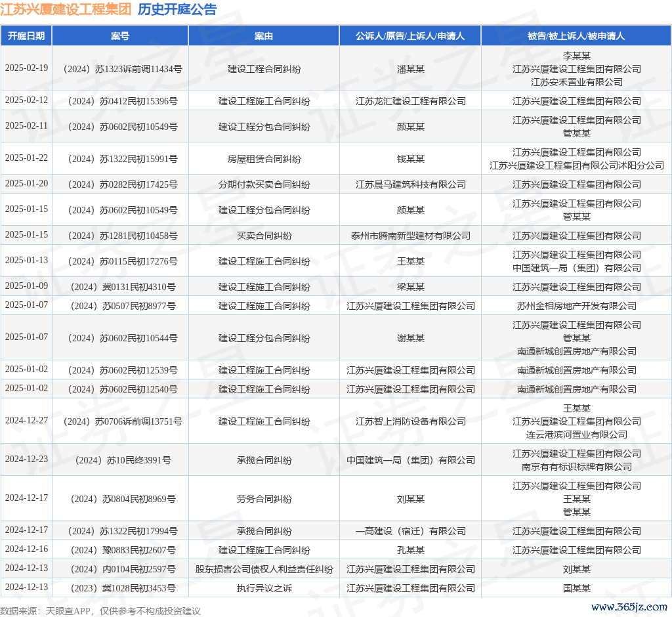Click the 公诉人/原告/上诉人/申请人 column header
The width and height of the screenshot is (672, 617).
click(410, 36)
